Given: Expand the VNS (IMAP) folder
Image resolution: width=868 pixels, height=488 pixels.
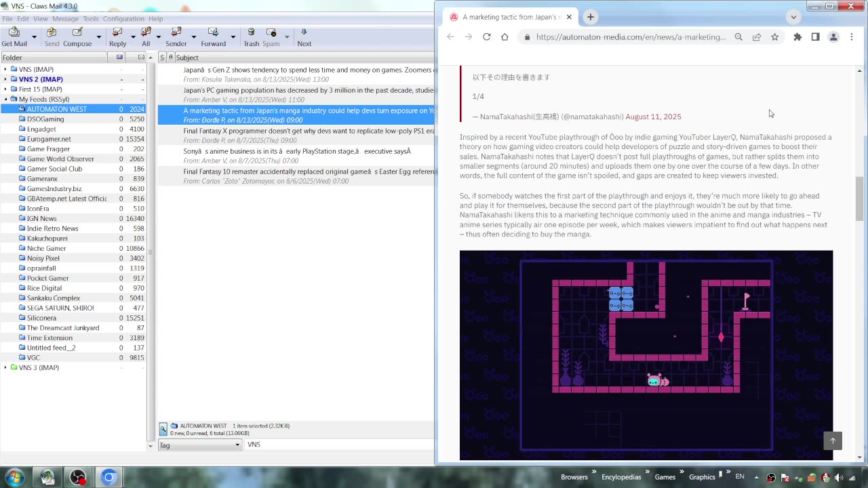Looking at the screenshot, I should point(5,69).
